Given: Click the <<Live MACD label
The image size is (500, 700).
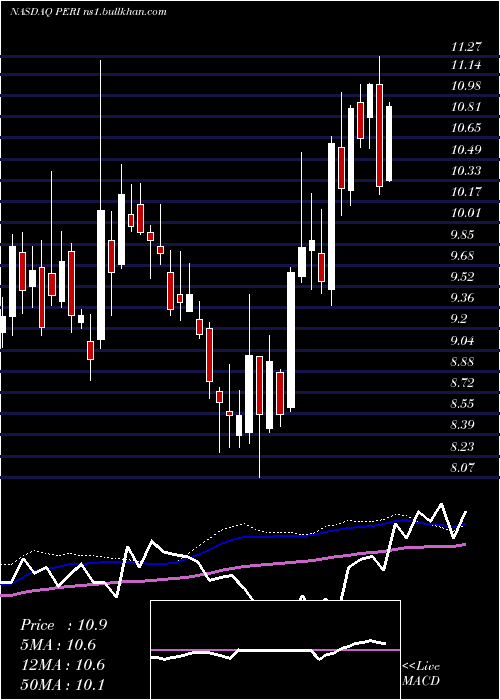Looking at the screenshot, I should click(x=421, y=673).
